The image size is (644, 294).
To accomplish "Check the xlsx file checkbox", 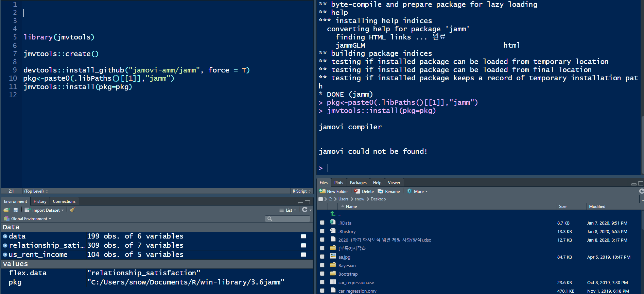I will click(322, 240).
